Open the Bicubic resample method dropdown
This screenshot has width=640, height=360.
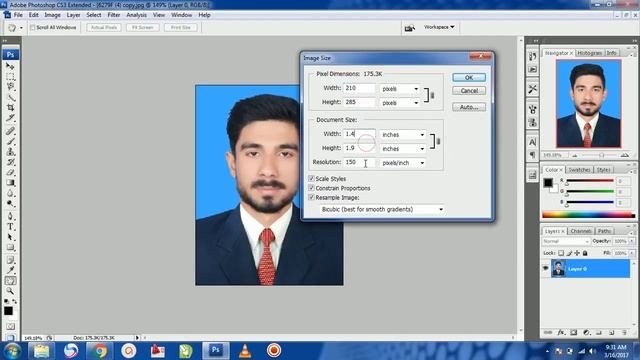(x=382, y=209)
